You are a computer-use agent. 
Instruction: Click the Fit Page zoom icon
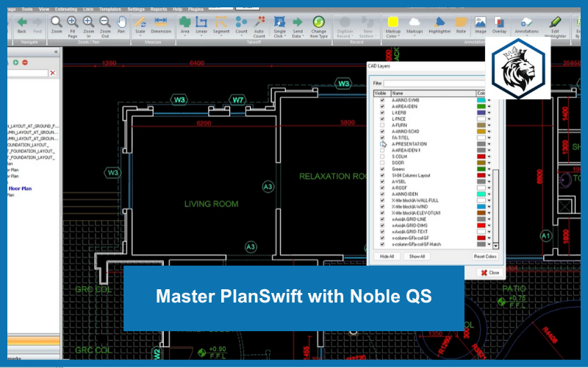coord(73,24)
